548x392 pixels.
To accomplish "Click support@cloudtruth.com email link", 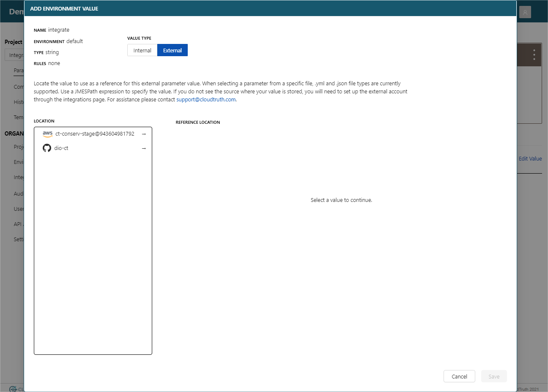I will click(206, 100).
